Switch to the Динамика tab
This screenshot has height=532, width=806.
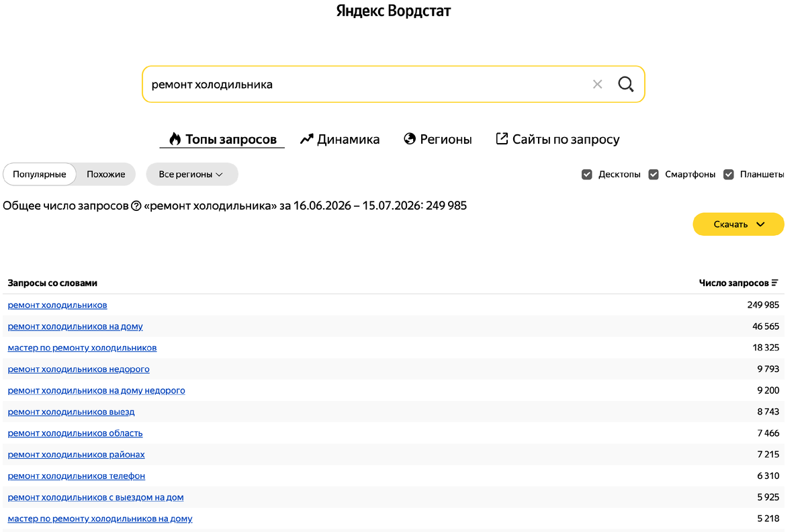pyautogui.click(x=340, y=139)
